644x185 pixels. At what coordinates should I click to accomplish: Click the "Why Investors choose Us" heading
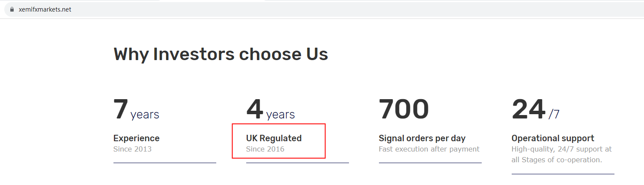pos(221,54)
